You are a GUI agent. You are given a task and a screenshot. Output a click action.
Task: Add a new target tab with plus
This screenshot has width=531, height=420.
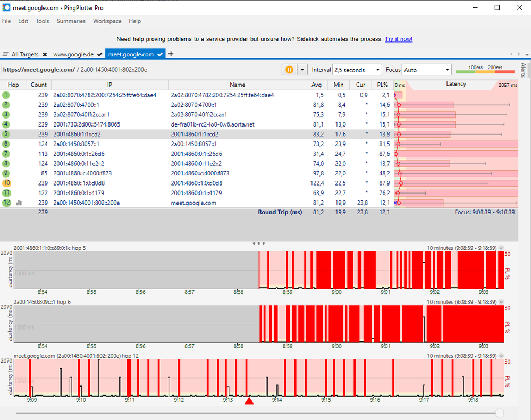pos(171,54)
